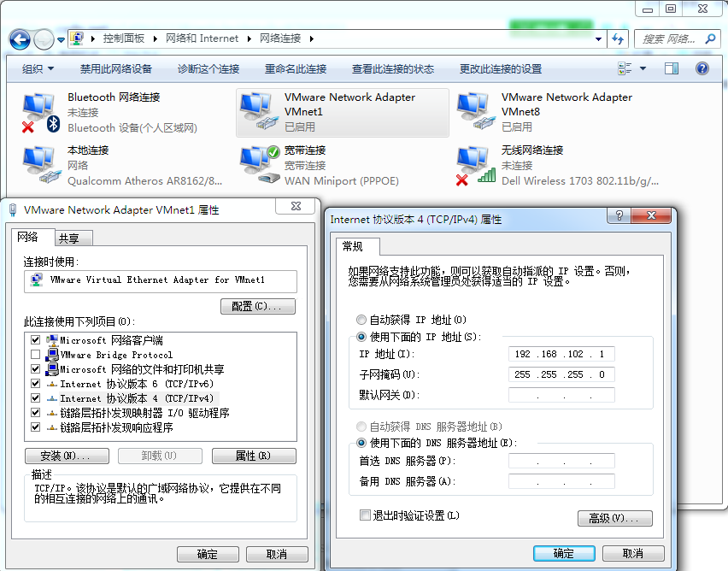Close the VMnet1 properties dialog
This screenshot has height=571, width=728.
coord(296,206)
